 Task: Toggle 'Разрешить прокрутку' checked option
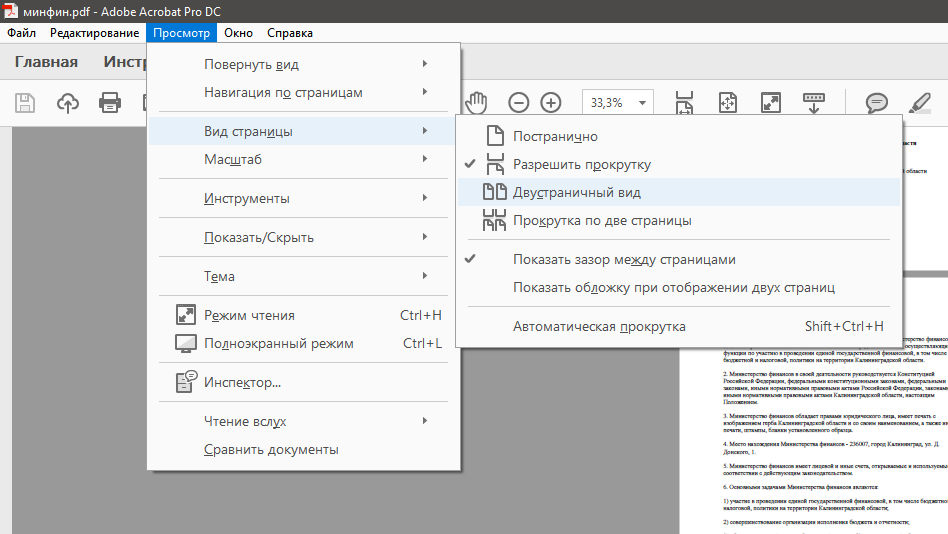click(581, 164)
